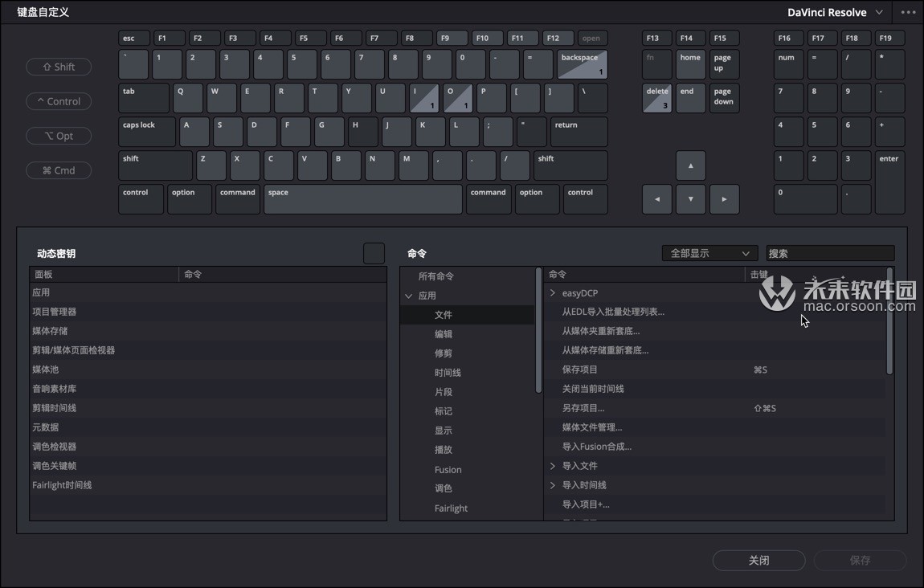Select the 保存项目 command row
The height and width of the screenshot is (588, 924).
714,370
